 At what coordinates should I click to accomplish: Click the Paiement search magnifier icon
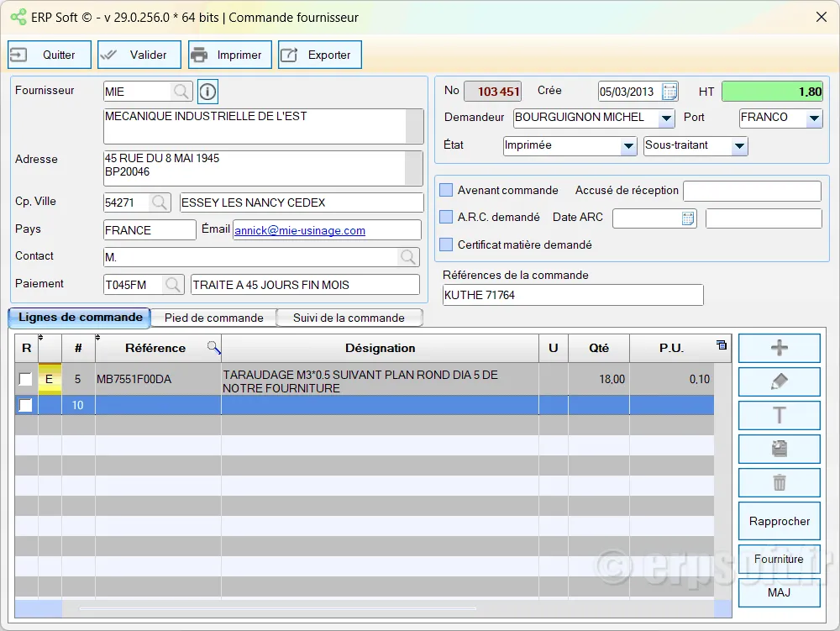[173, 285]
